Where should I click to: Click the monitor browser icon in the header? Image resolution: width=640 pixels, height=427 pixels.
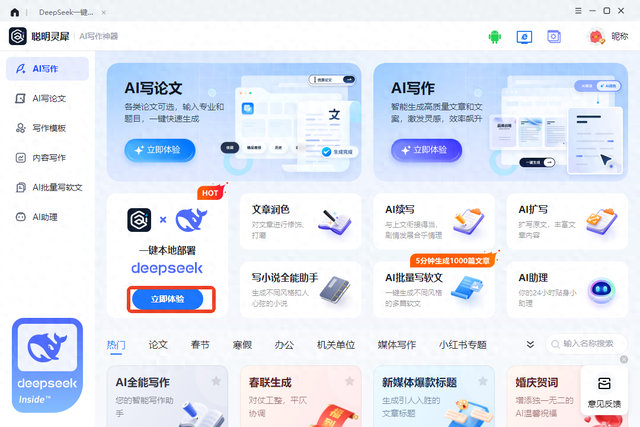[x=524, y=37]
